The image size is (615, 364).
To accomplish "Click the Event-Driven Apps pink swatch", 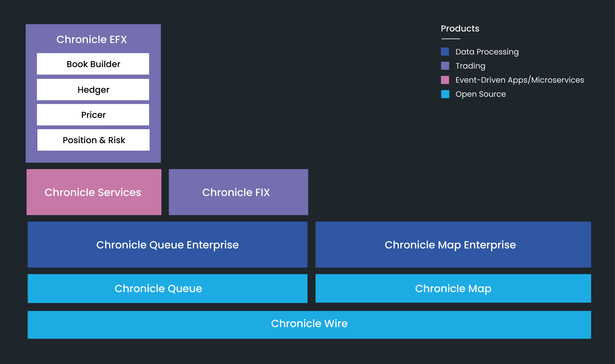I will click(x=445, y=80).
